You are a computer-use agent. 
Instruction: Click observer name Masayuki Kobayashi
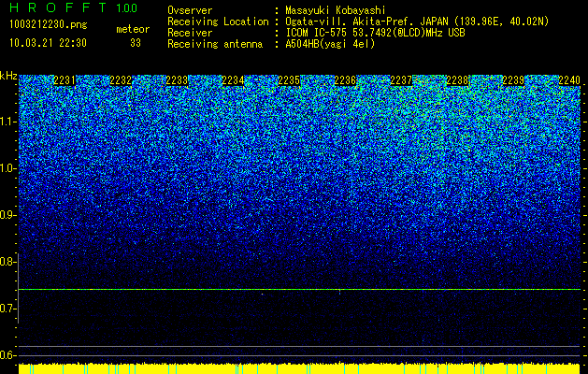point(335,11)
